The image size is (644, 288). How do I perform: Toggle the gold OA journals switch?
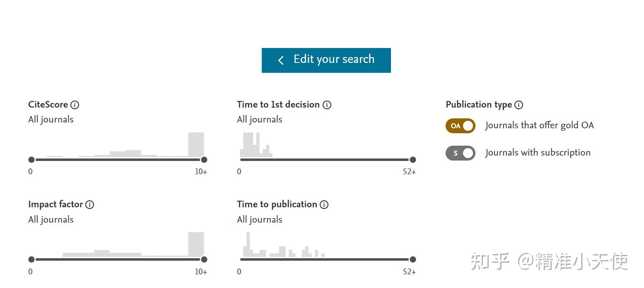460,126
